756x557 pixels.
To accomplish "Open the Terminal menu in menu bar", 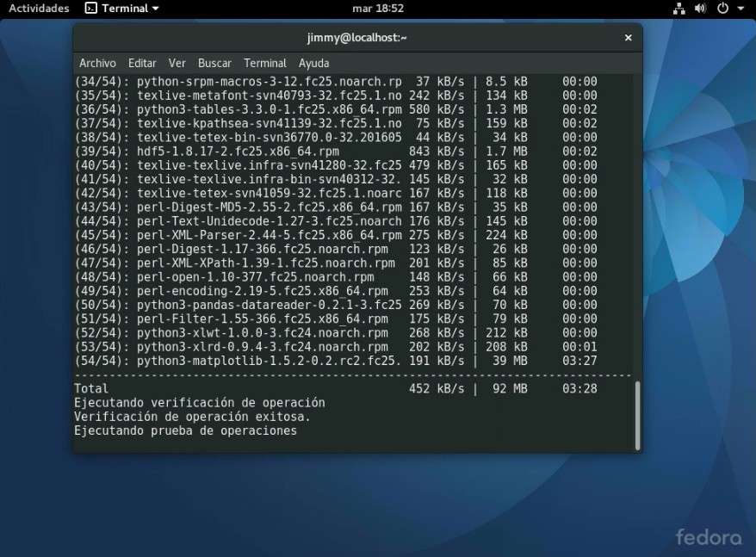I will tap(265, 63).
